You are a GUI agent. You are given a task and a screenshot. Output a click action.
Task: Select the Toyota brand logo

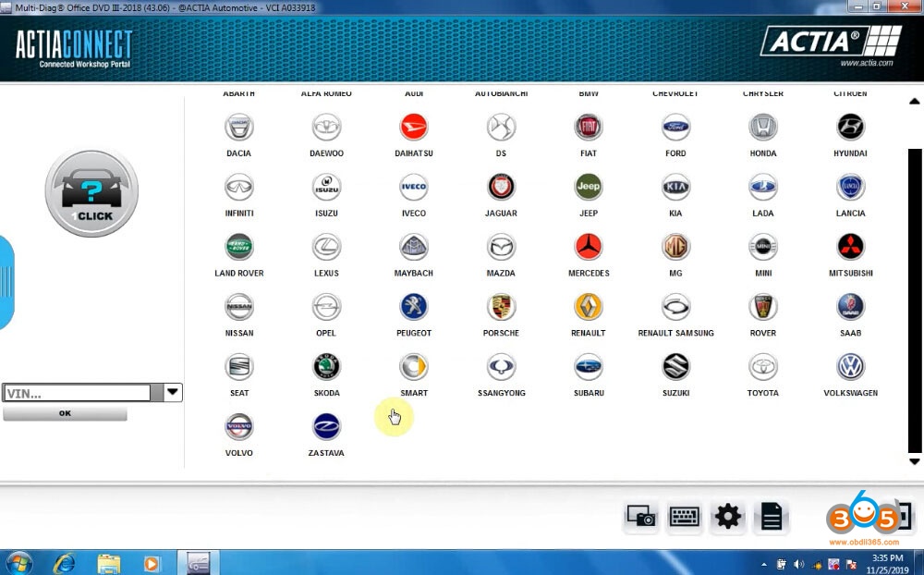762,367
